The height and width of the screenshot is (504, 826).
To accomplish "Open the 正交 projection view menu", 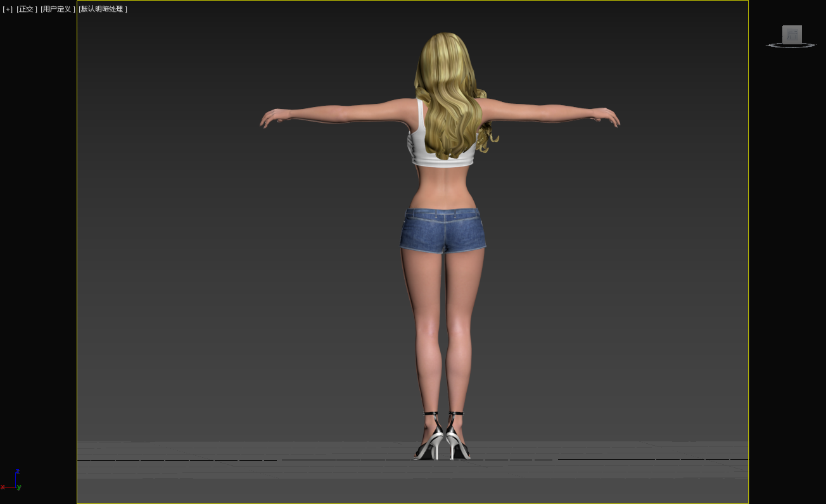I will tap(27, 9).
